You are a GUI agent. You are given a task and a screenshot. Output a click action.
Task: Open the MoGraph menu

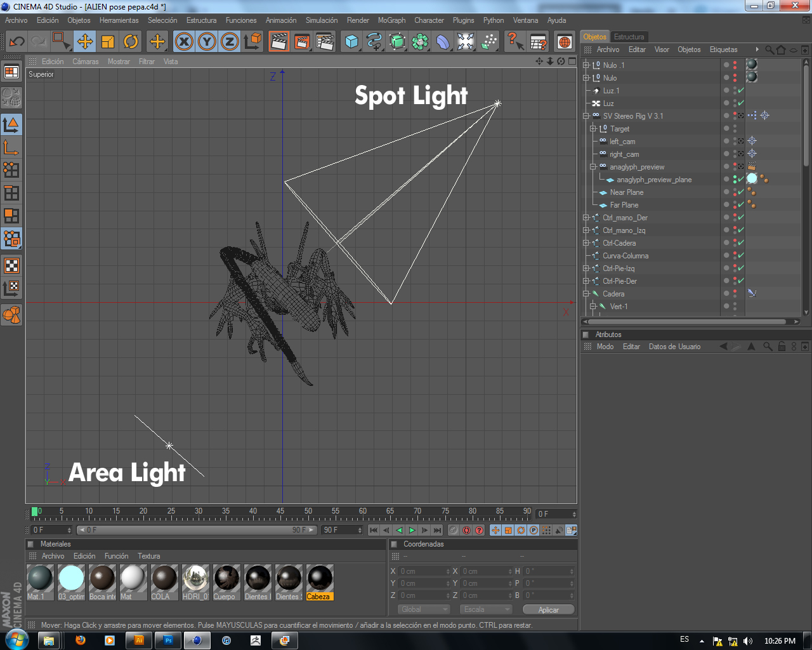pos(391,20)
